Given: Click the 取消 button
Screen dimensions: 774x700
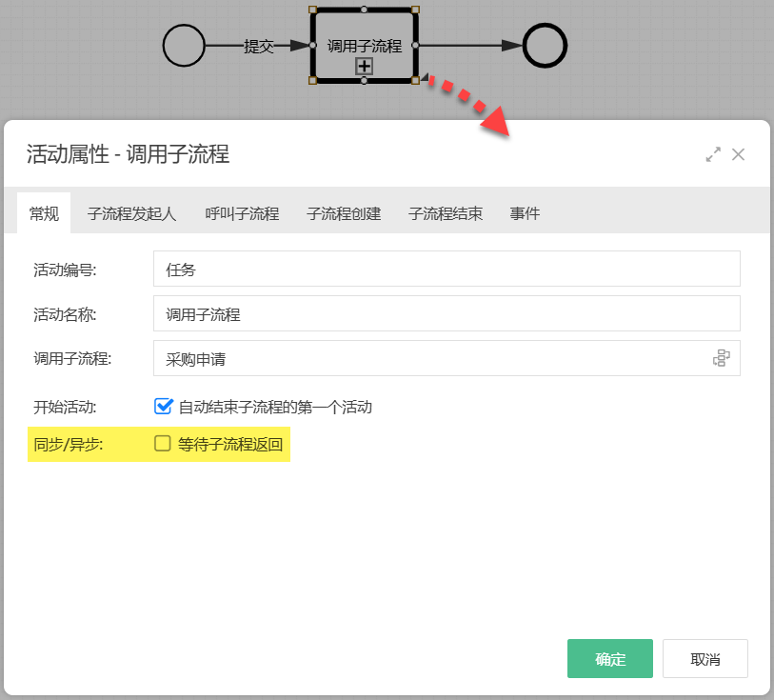Looking at the screenshot, I should [705, 658].
